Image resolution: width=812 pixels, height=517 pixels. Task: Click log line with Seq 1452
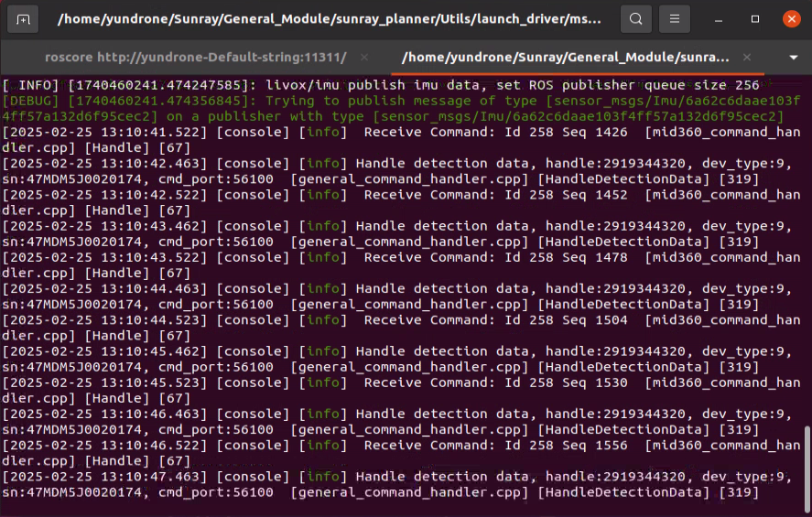[401, 202]
